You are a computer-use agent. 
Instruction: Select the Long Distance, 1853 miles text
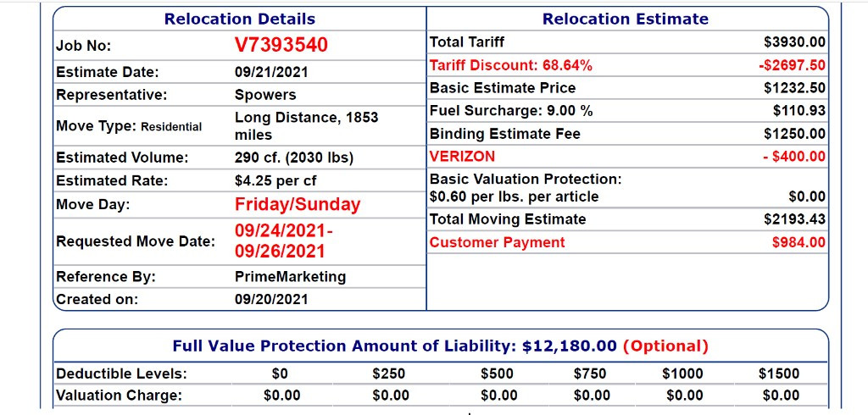[x=306, y=125]
